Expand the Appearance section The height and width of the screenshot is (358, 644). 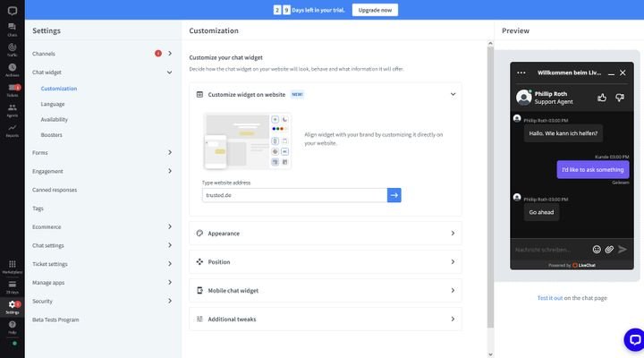(x=326, y=233)
